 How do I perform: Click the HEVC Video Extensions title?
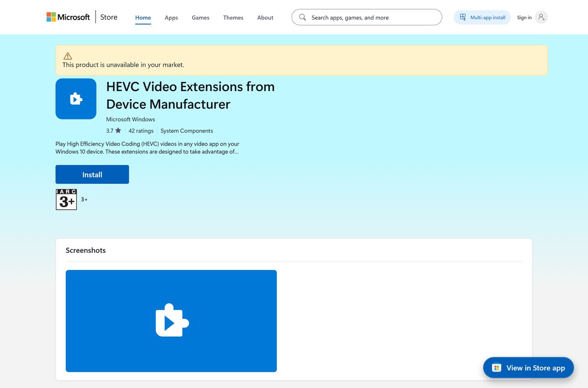pos(191,95)
